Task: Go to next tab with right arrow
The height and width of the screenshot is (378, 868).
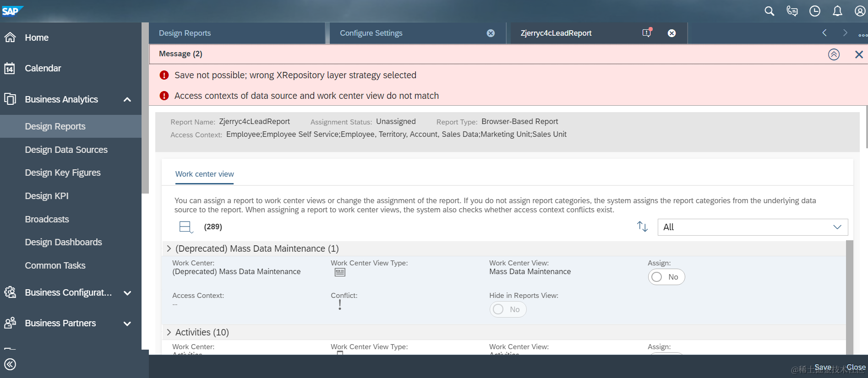Action: pyautogui.click(x=845, y=32)
